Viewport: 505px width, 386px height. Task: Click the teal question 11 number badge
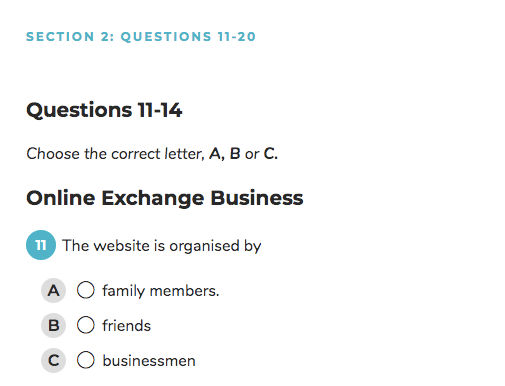point(41,245)
